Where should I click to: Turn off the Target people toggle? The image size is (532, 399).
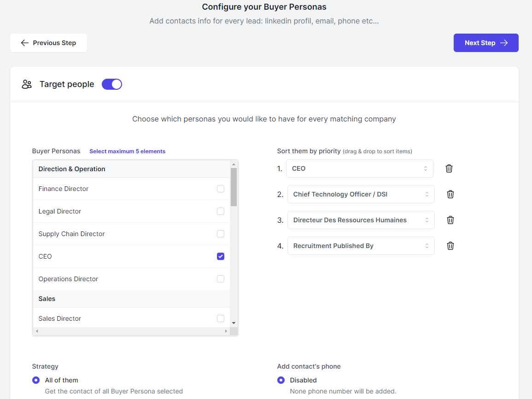112,84
